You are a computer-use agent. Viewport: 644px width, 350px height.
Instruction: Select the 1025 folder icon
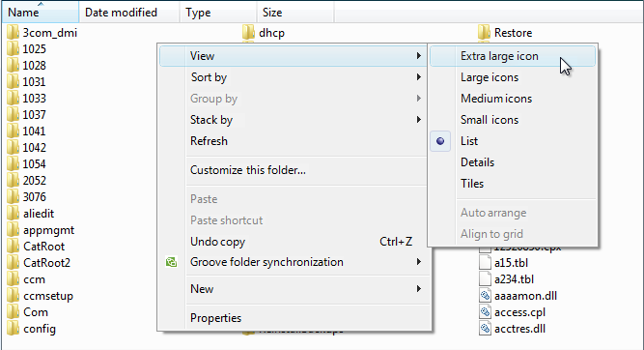13,49
